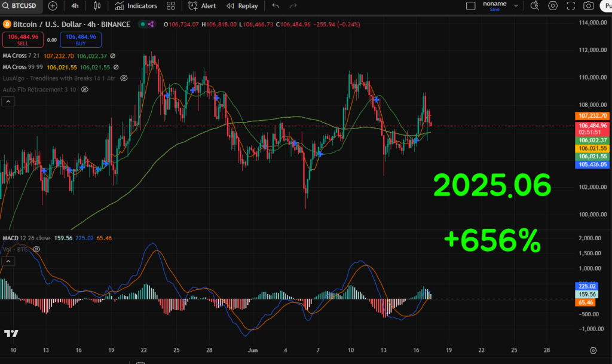612x364 pixels.
Task: Select the MA Cross 7 21 legend label
Action: tap(21, 56)
